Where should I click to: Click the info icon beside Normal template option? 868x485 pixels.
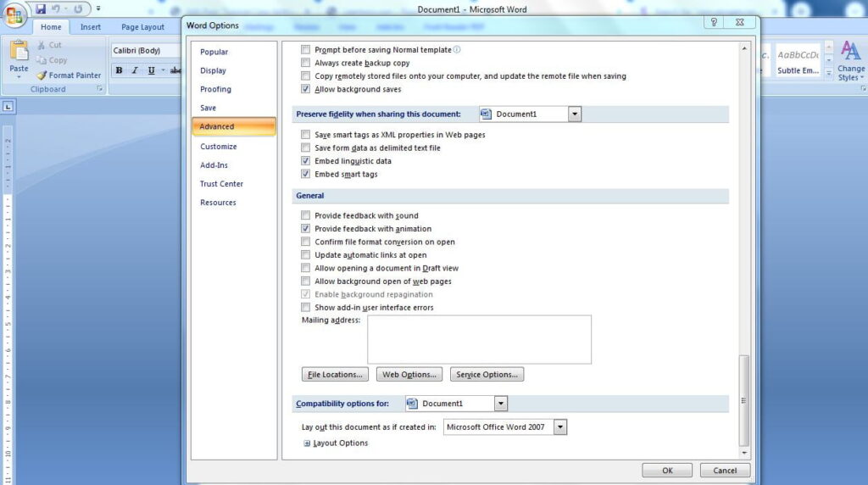click(x=457, y=49)
